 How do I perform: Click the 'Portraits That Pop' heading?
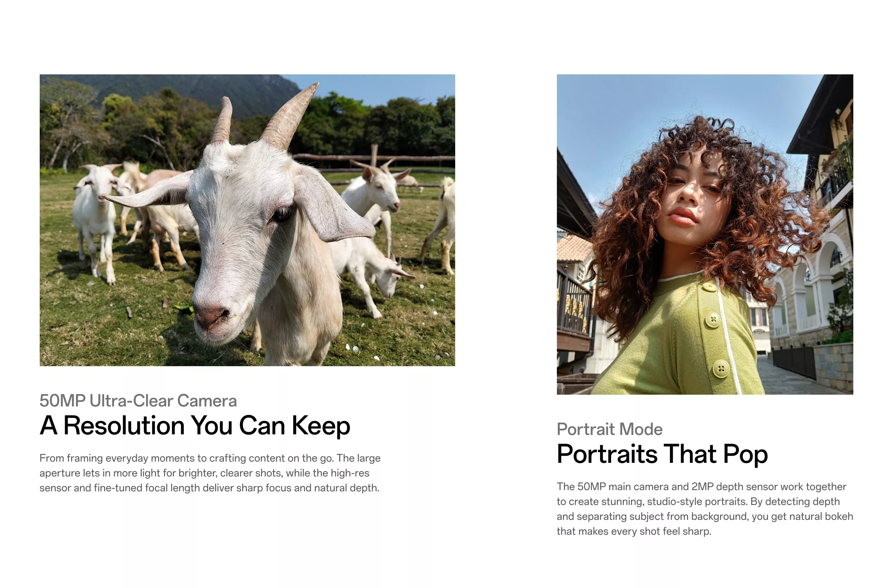(x=662, y=454)
